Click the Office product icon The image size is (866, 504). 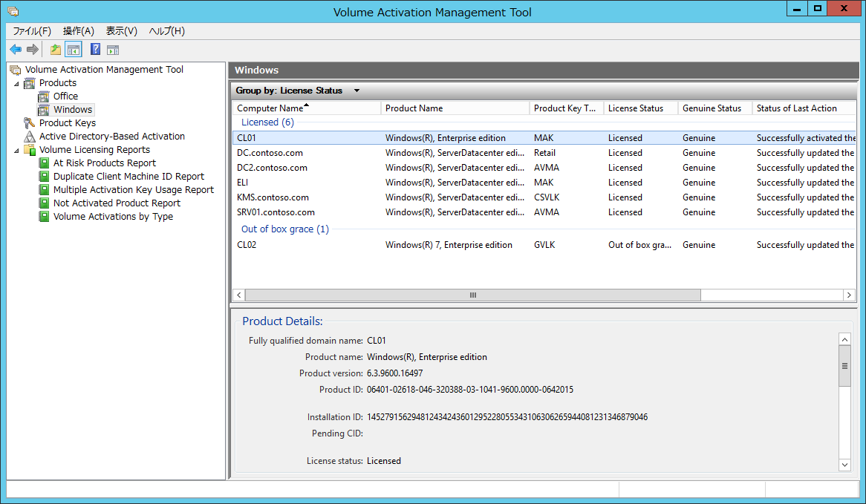44,96
